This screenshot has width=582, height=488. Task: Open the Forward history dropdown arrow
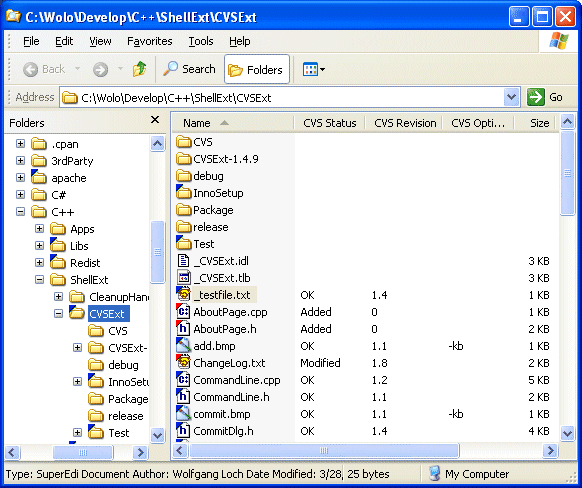pyautogui.click(x=120, y=69)
